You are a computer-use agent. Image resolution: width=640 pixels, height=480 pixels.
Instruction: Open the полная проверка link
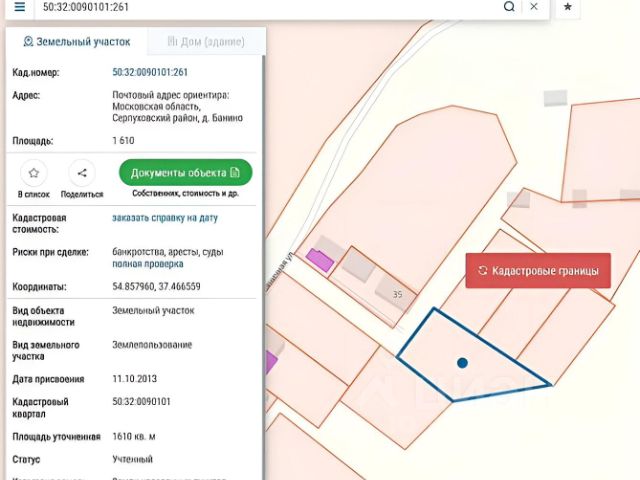pyautogui.click(x=148, y=264)
